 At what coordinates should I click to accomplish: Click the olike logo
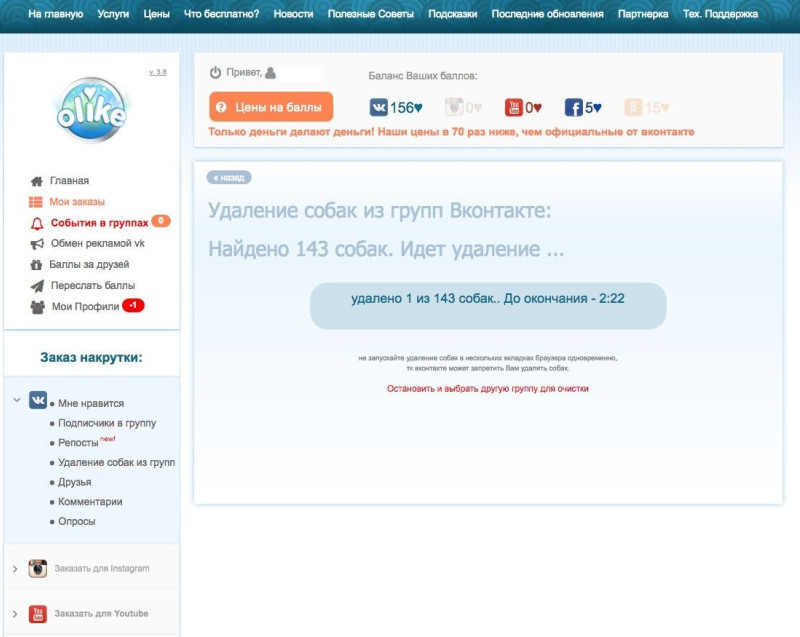tap(91, 110)
